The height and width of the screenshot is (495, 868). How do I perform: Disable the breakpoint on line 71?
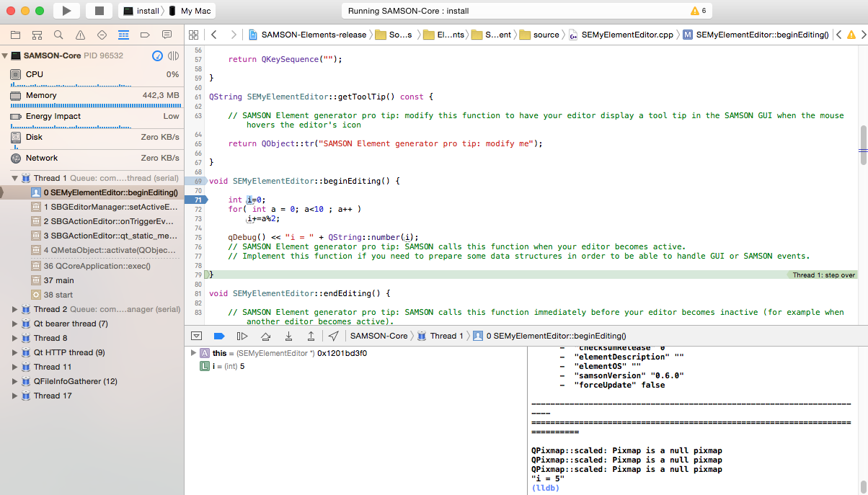[198, 200]
